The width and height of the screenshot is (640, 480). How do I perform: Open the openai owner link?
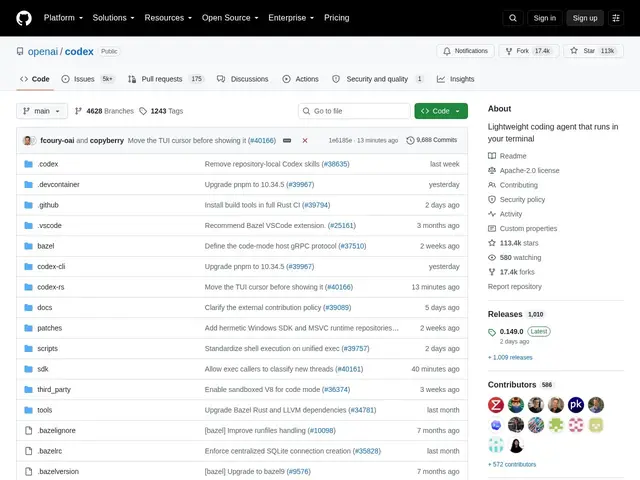point(43,51)
